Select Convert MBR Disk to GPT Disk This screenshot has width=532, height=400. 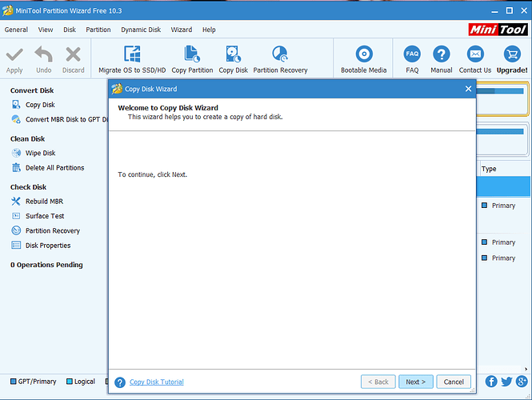[x=60, y=119]
